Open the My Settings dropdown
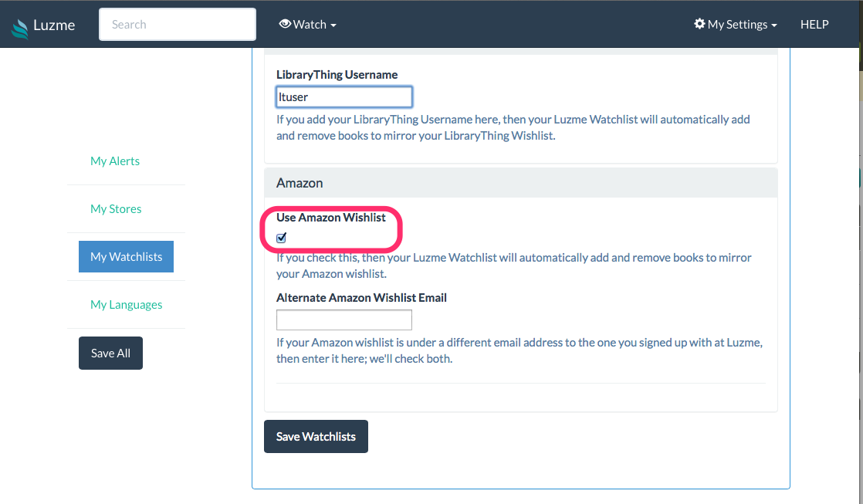The height and width of the screenshot is (504, 863). [736, 24]
